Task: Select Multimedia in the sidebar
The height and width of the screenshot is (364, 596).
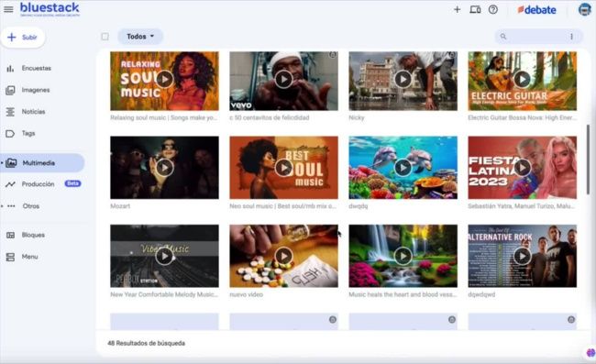Action: [x=42, y=163]
